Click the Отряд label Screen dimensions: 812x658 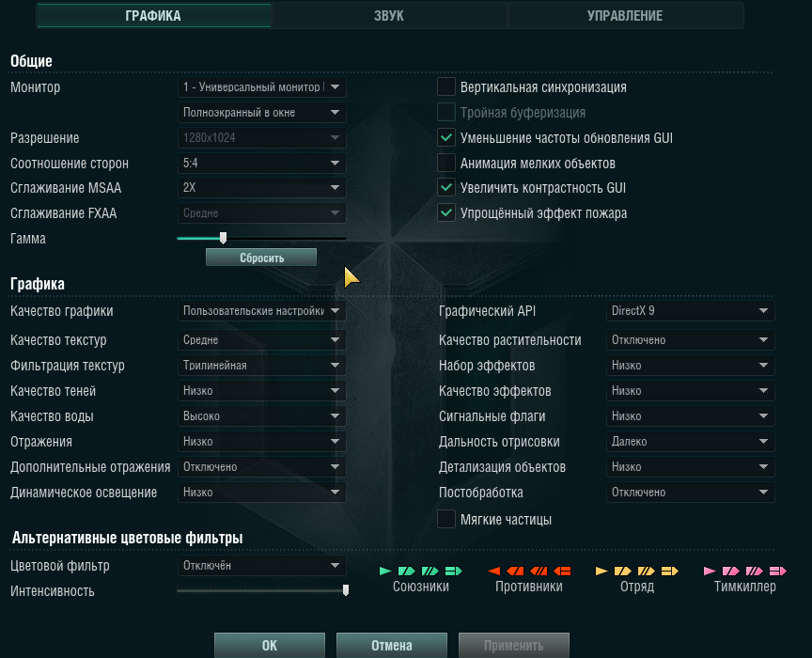pos(637,587)
